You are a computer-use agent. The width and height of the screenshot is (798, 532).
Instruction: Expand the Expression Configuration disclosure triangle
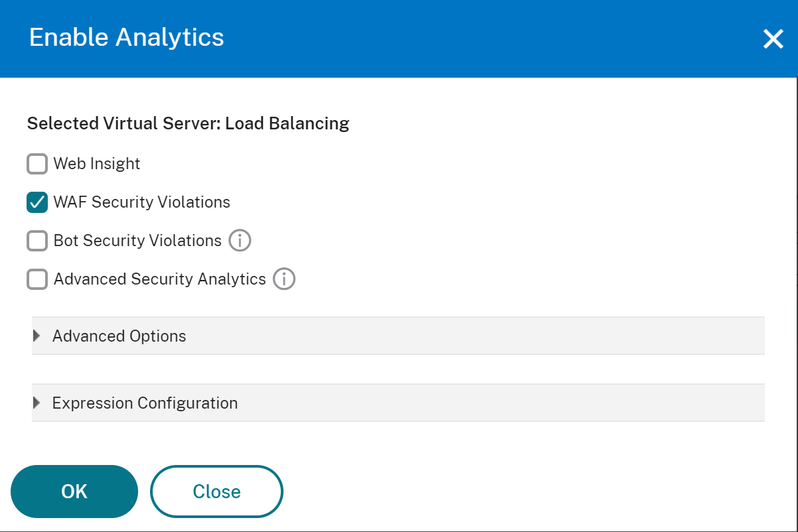click(37, 403)
